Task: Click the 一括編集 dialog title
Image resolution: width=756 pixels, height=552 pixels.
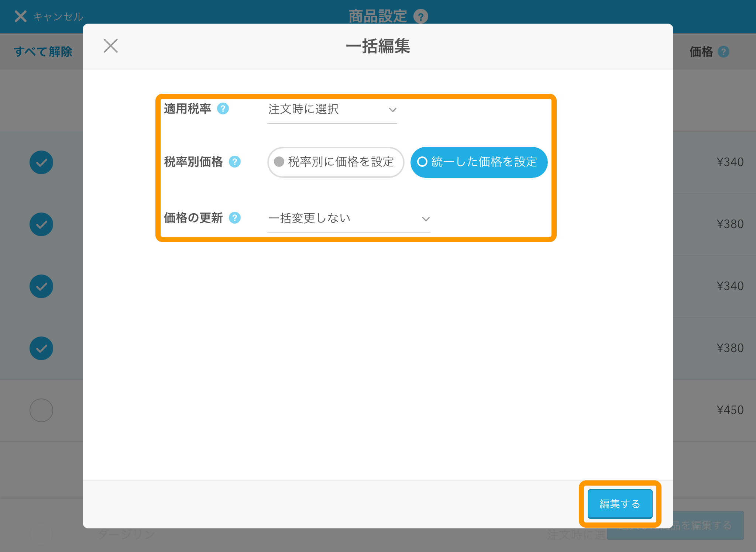Action: [378, 47]
